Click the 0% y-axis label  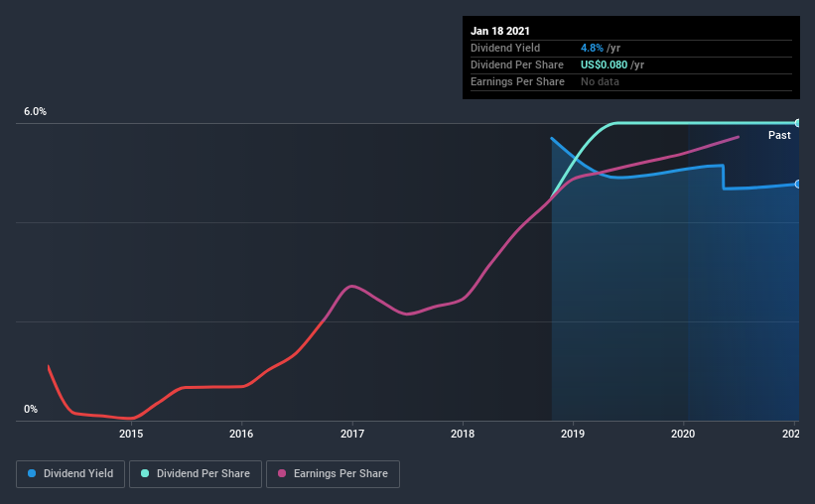coord(31,410)
